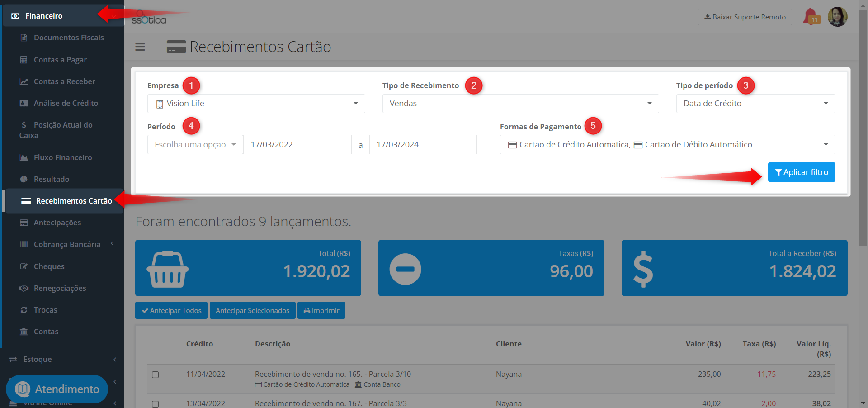Click the Total a Receber value 1.824,02
Screen dimensions: 868x408
coord(803,271)
